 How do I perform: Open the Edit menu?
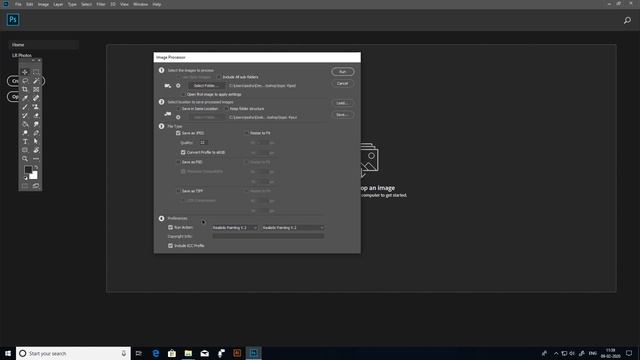(x=29, y=4)
